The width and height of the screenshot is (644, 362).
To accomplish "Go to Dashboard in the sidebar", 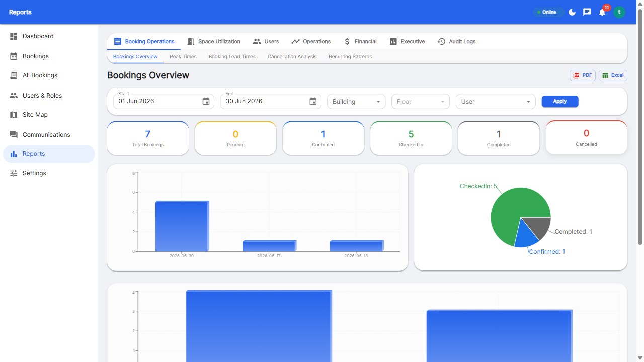I will (49, 36).
